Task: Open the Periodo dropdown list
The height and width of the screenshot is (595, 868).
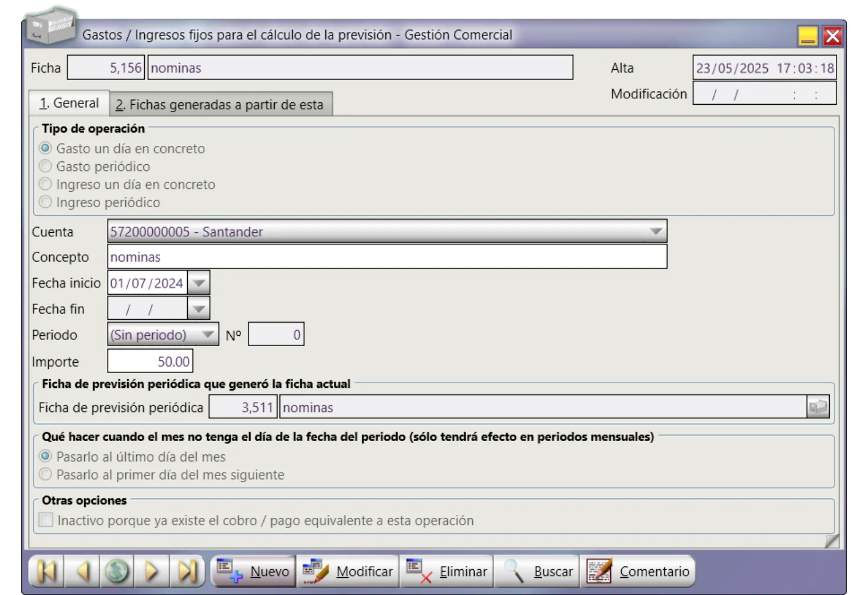Action: coord(208,335)
